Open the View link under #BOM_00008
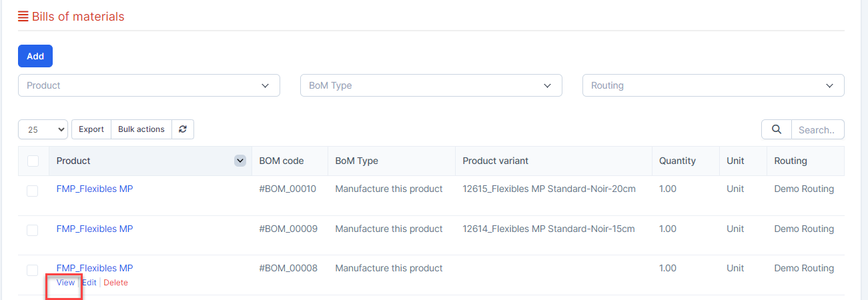The height and width of the screenshot is (300, 868). click(x=65, y=283)
